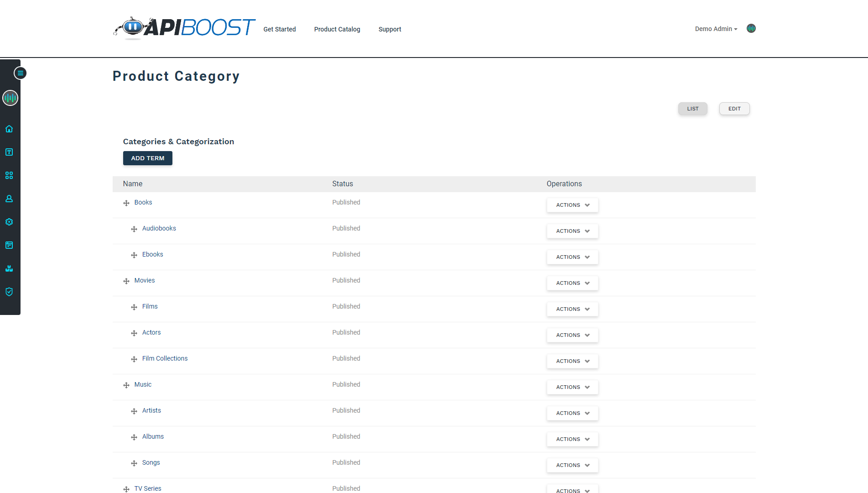This screenshot has width=868, height=493.
Task: Click the Operations column header
Action: pos(564,184)
